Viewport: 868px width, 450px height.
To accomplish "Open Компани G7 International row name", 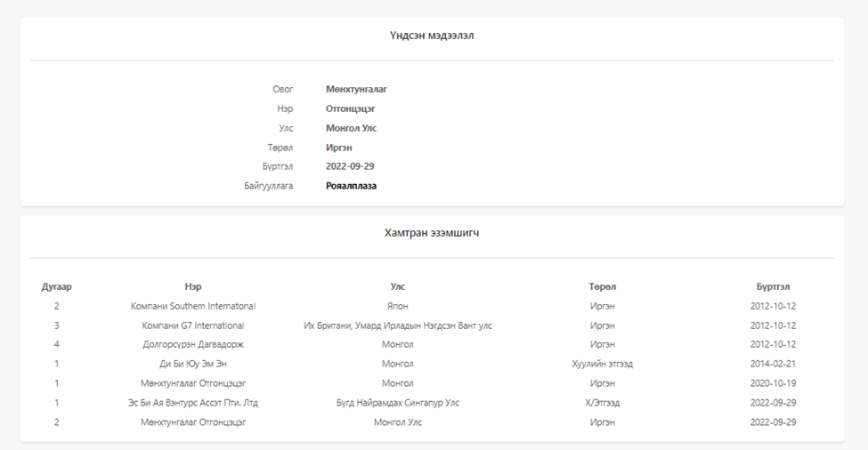I will click(192, 325).
